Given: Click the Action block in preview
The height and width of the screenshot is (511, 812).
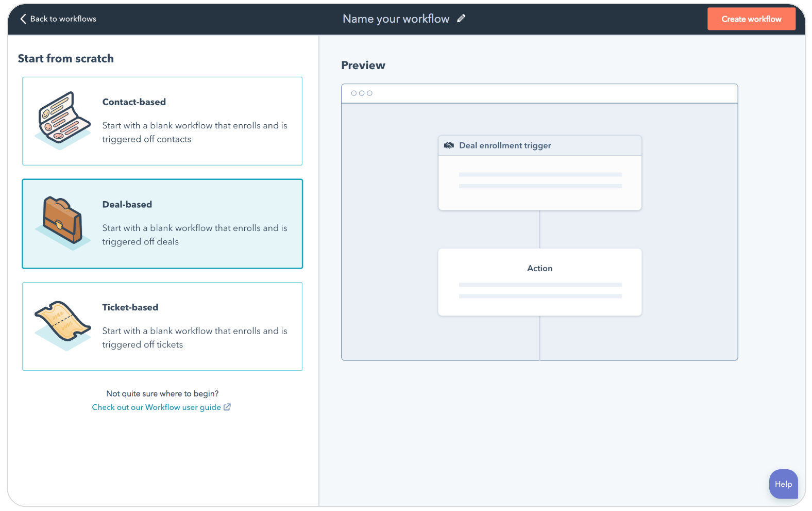Looking at the screenshot, I should (x=539, y=282).
